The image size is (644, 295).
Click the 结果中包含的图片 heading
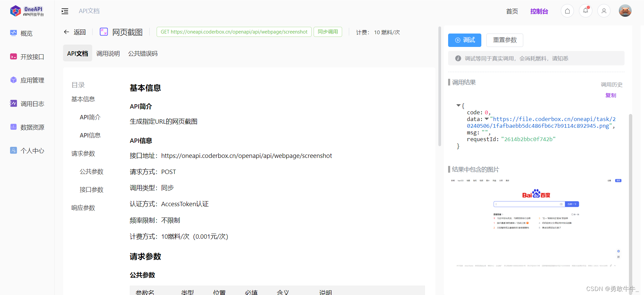[475, 170]
